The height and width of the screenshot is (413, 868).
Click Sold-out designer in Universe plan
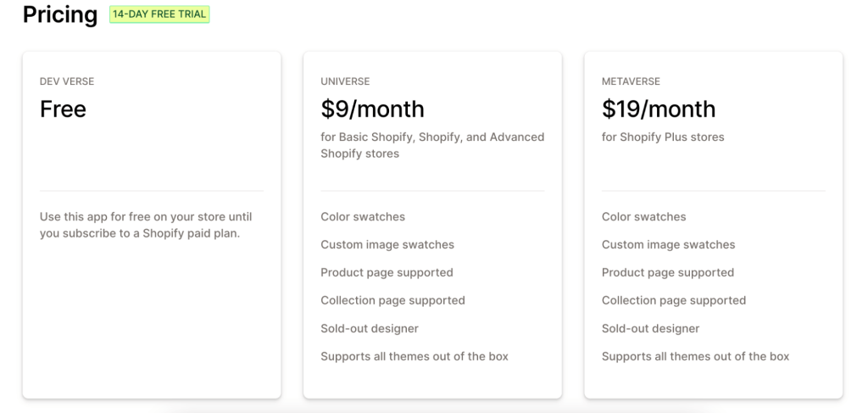point(370,328)
